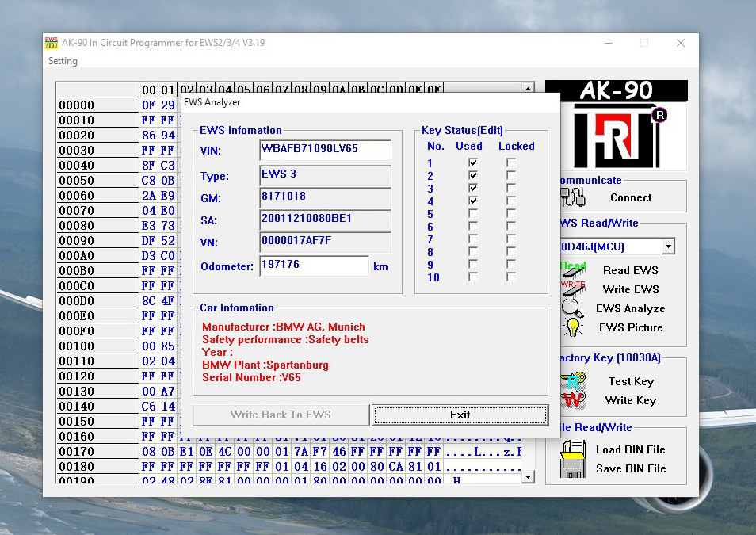The width and height of the screenshot is (756, 535).
Task: Click Save BIN File
Action: coord(631,468)
